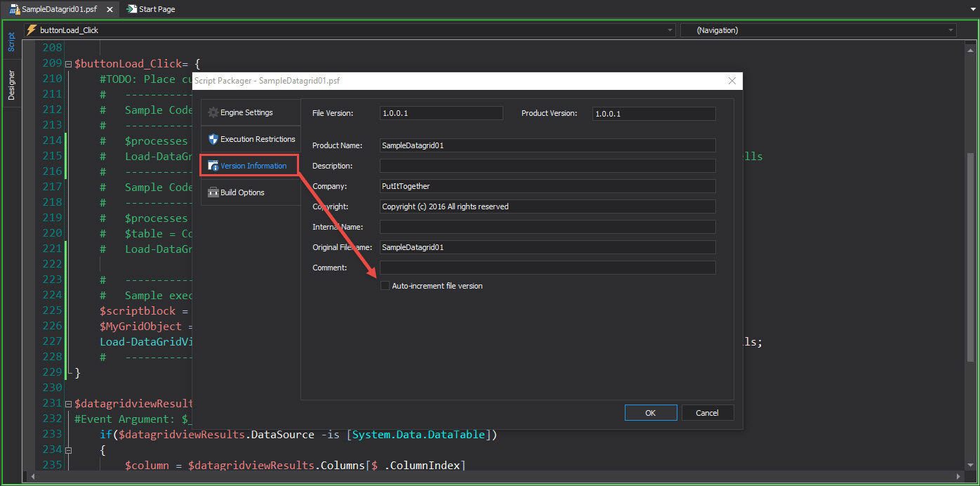The height and width of the screenshot is (486, 980).
Task: Click the Original Filename field
Action: pyautogui.click(x=548, y=247)
